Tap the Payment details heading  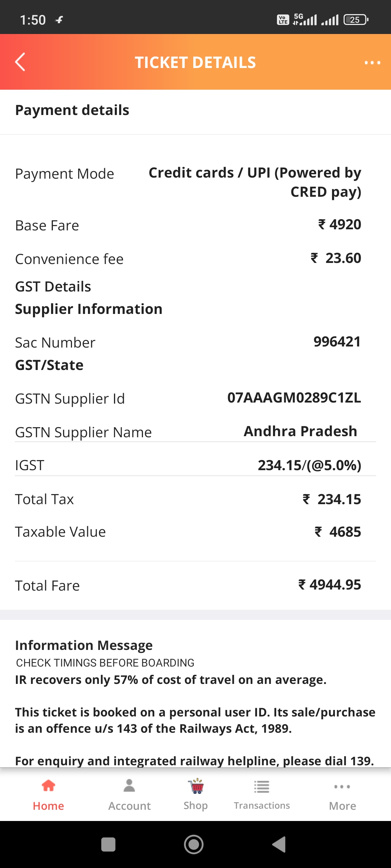(x=72, y=110)
